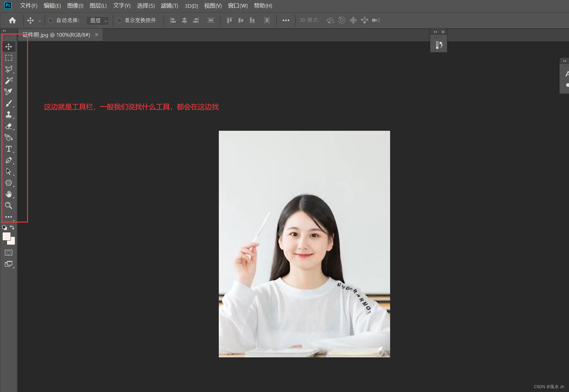This screenshot has height=392, width=569.
Task: Close the 证件照.jpg document tab
Action: point(96,35)
